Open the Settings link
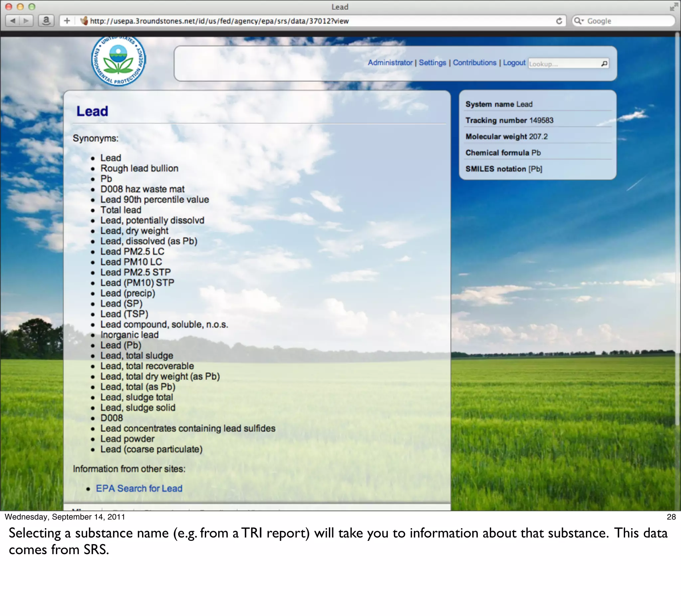 click(432, 63)
